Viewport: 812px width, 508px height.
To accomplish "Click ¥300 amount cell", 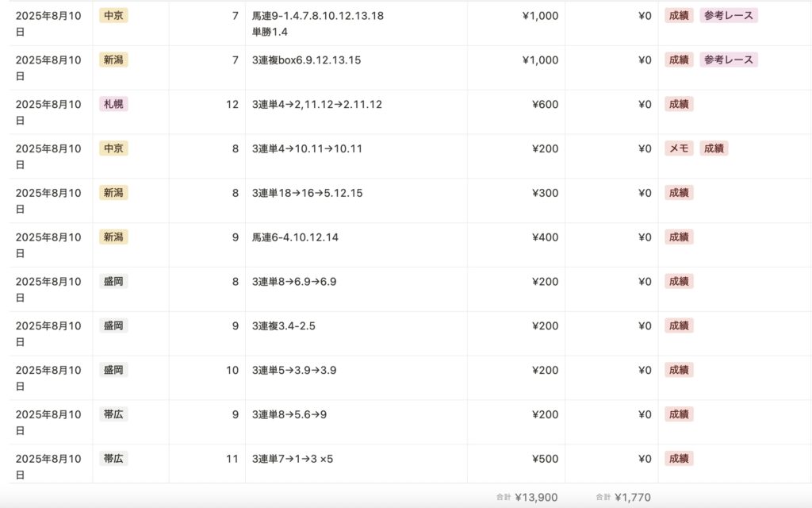I will tap(516, 201).
